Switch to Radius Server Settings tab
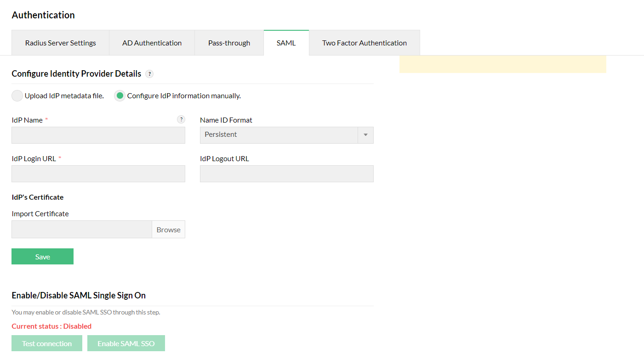This screenshot has width=644, height=359. coord(60,43)
